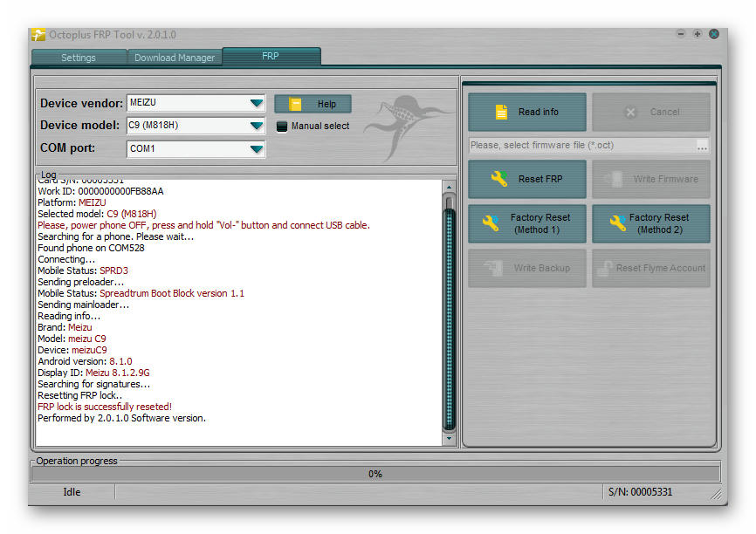Click the 'Searching for signatures...' log line

click(94, 384)
